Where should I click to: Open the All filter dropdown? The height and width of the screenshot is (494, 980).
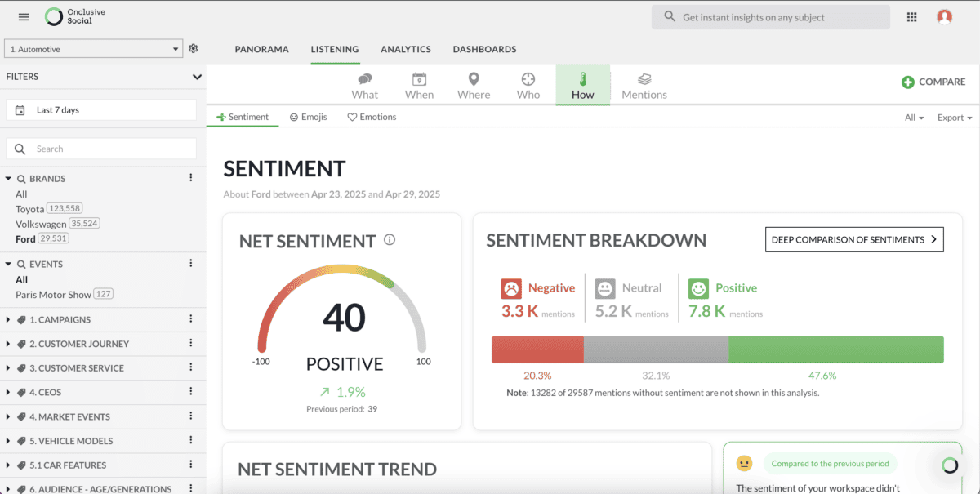tap(914, 118)
